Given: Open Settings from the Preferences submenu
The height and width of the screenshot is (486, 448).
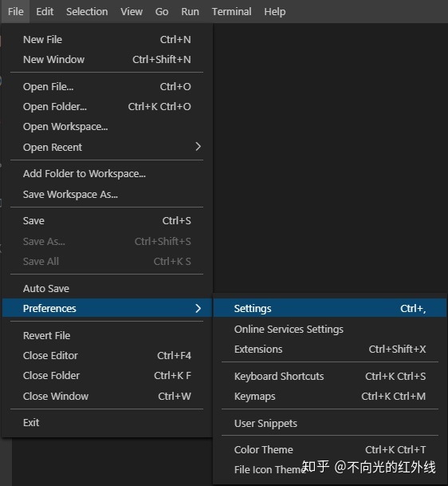Looking at the screenshot, I should [330, 308].
